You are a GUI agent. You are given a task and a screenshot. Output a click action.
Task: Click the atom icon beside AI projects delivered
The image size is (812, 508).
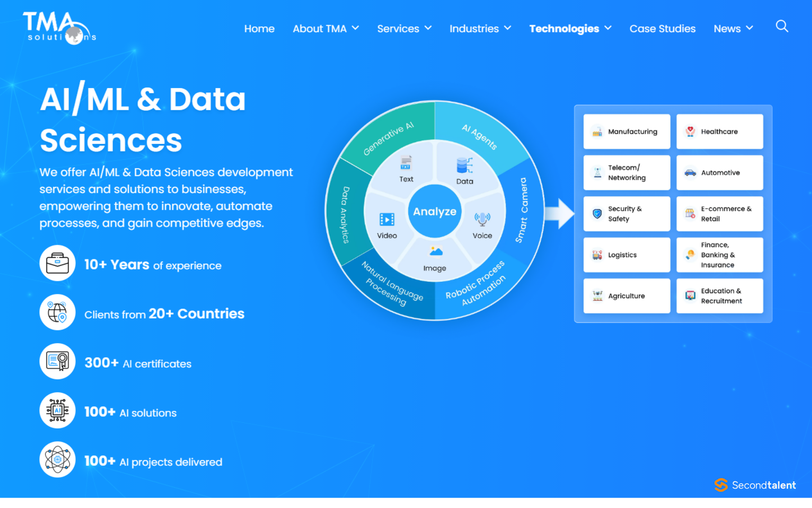point(57,460)
